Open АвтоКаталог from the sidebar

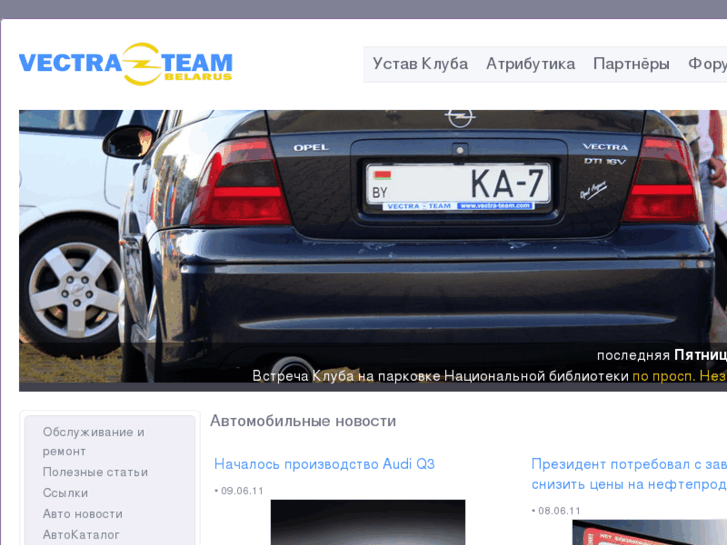click(x=81, y=535)
